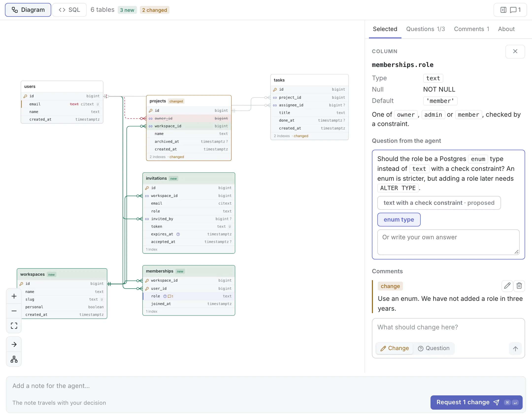The width and height of the screenshot is (532, 419).
Task: Zoom in with the plus button
Action: [x=14, y=296]
